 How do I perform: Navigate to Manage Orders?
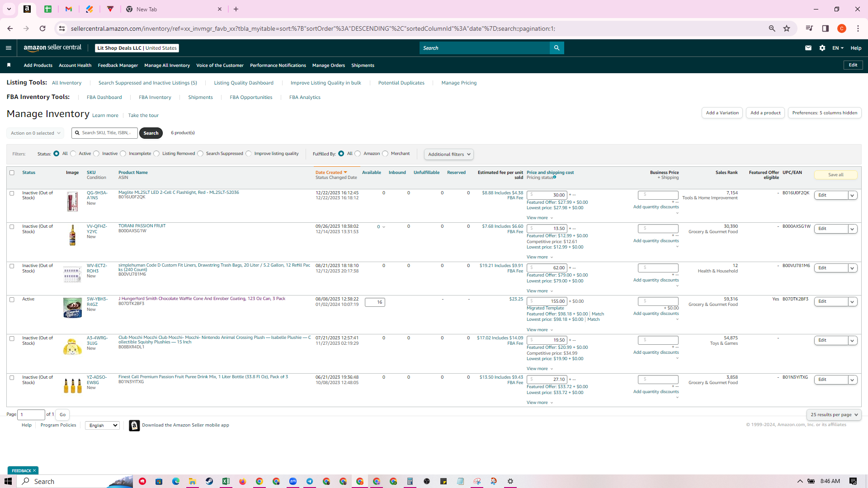(329, 66)
